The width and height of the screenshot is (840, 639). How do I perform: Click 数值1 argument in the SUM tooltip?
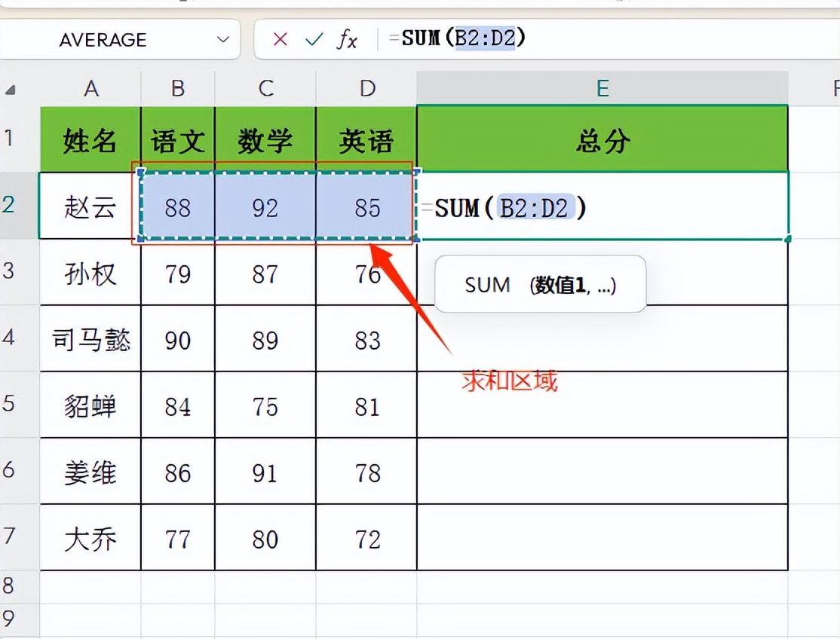pyautogui.click(x=560, y=285)
